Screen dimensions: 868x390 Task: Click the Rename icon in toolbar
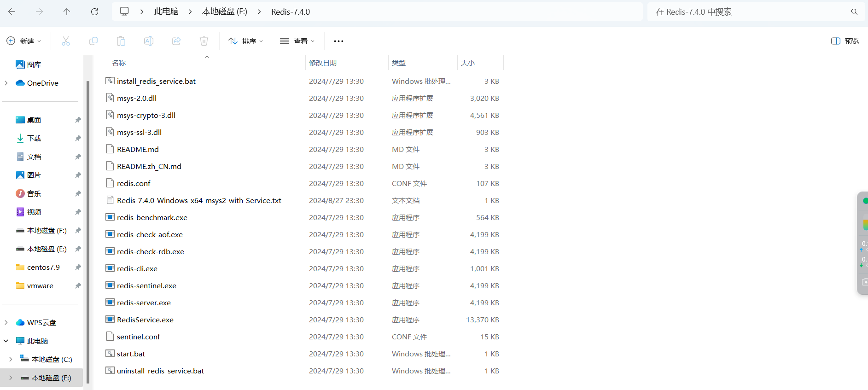[149, 41]
